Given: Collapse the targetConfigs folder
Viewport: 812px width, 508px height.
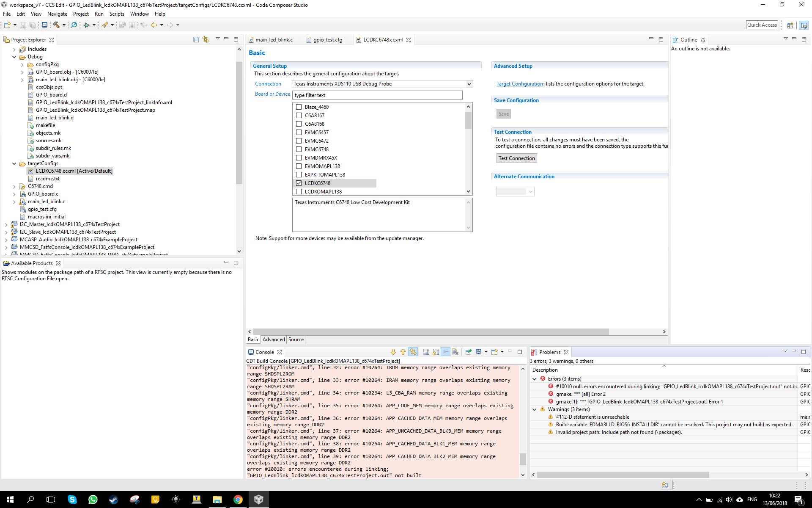Looking at the screenshot, I should click(14, 163).
